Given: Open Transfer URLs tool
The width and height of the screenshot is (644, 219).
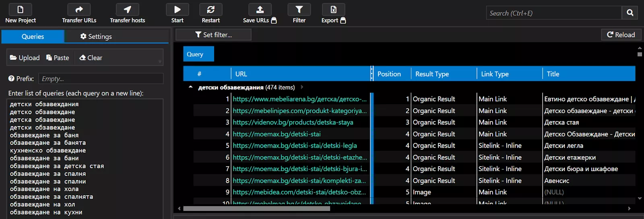Looking at the screenshot, I should (79, 9).
